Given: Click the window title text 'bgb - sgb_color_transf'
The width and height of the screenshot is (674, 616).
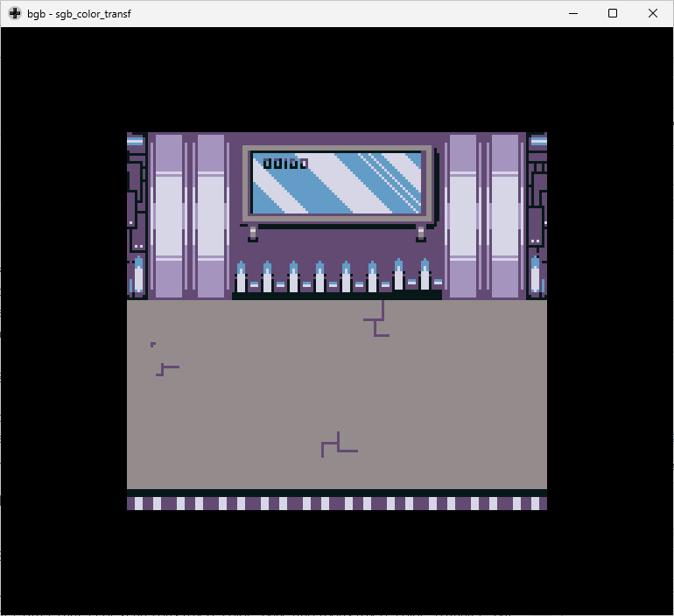Looking at the screenshot, I should 79,14.
